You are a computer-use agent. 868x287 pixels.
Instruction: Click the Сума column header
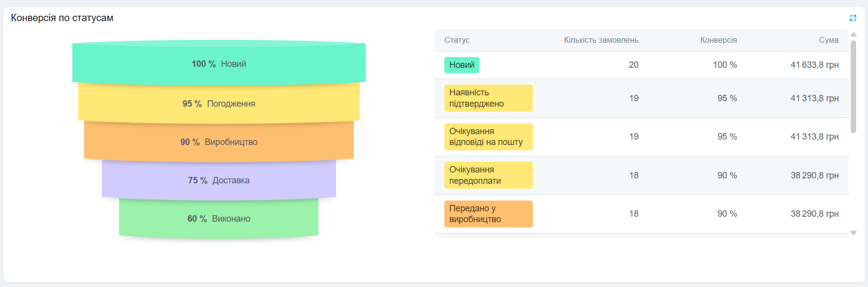pyautogui.click(x=829, y=40)
